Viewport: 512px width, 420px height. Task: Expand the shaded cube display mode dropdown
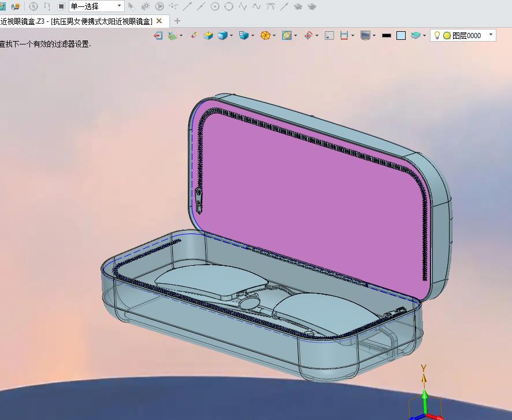tap(232, 35)
